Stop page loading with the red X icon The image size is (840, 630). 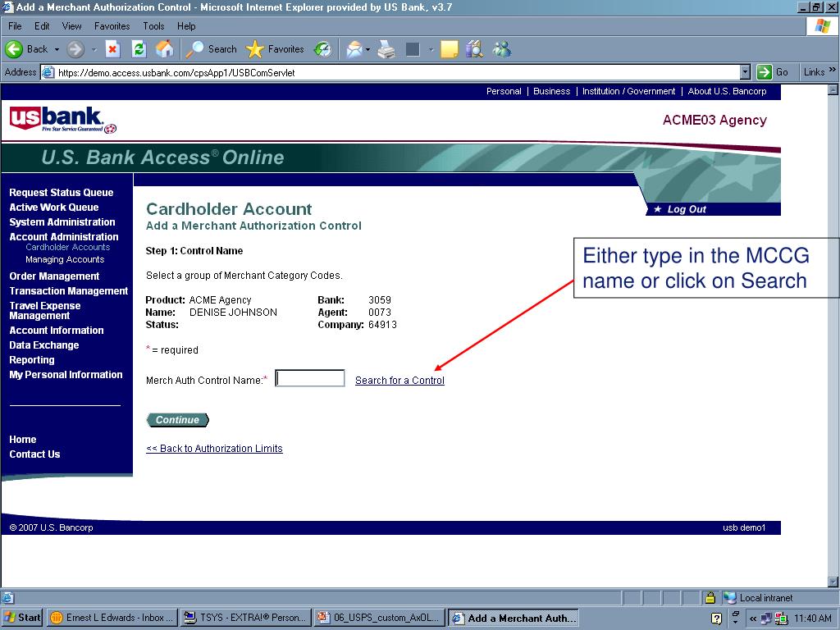(112, 49)
